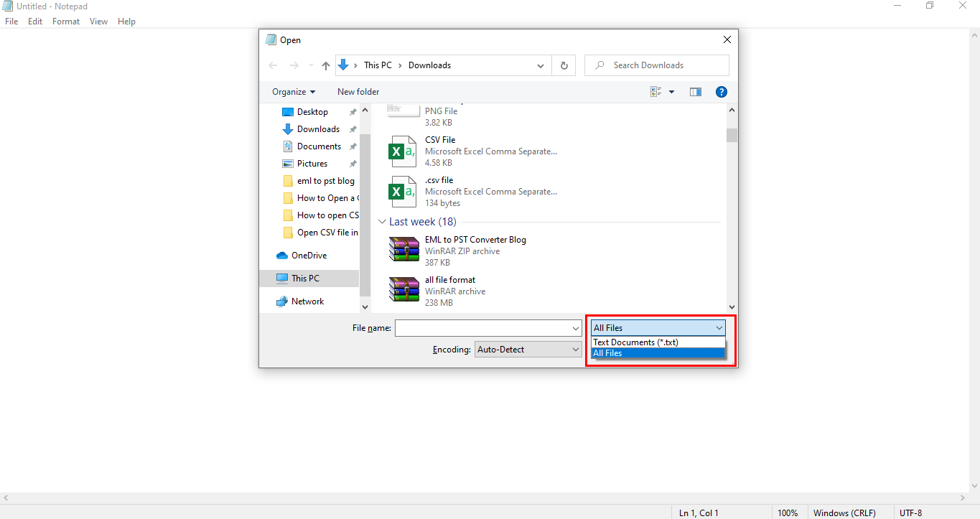The image size is (980, 519).
Task: Open the Help menu in Notepad
Action: (126, 22)
